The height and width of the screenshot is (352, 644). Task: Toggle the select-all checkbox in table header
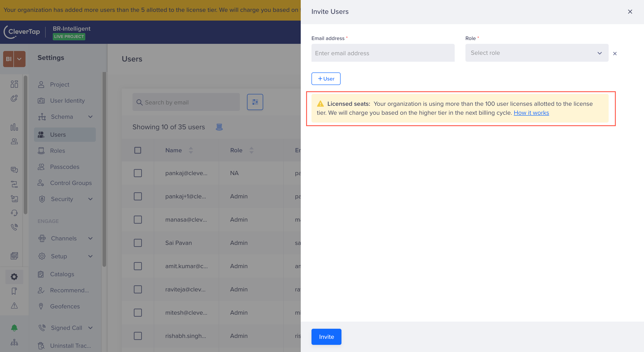click(x=137, y=150)
